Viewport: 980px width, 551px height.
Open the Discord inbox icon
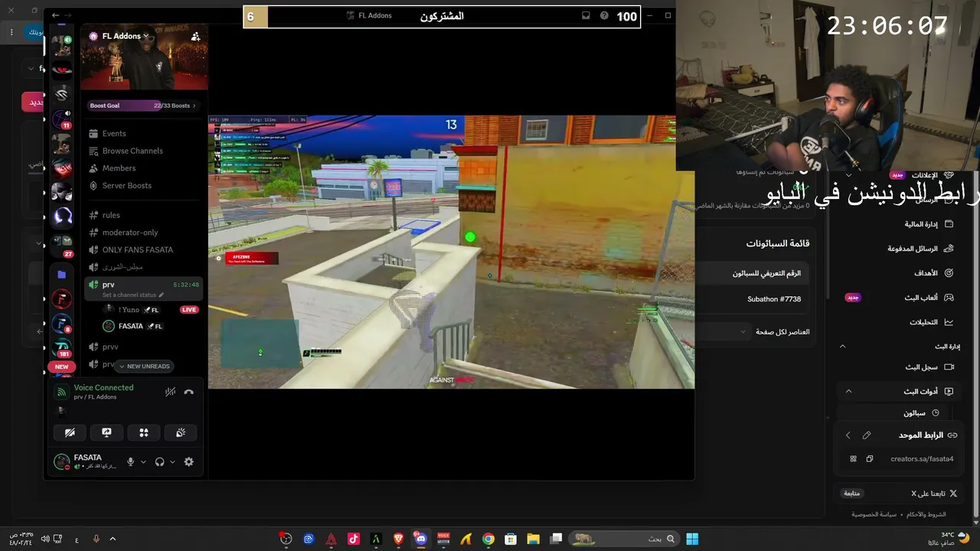tap(586, 15)
